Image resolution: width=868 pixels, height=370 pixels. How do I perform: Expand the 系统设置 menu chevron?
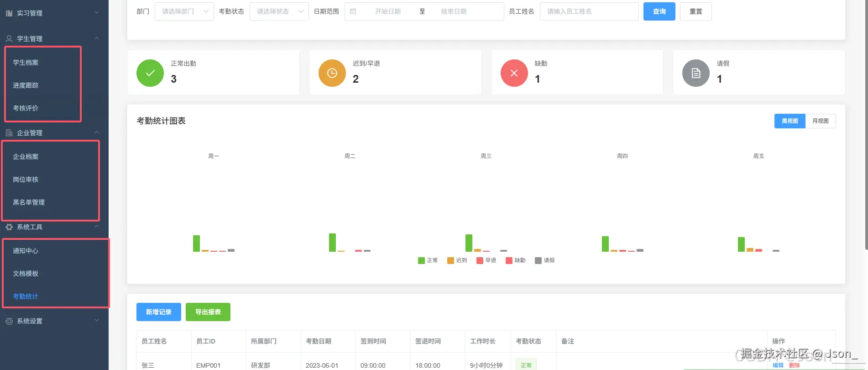click(97, 321)
